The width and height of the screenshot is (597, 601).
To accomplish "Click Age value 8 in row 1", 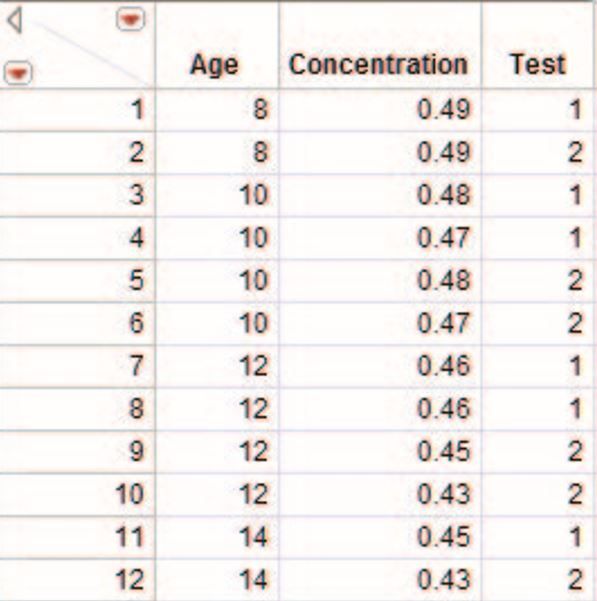I will tap(260, 110).
